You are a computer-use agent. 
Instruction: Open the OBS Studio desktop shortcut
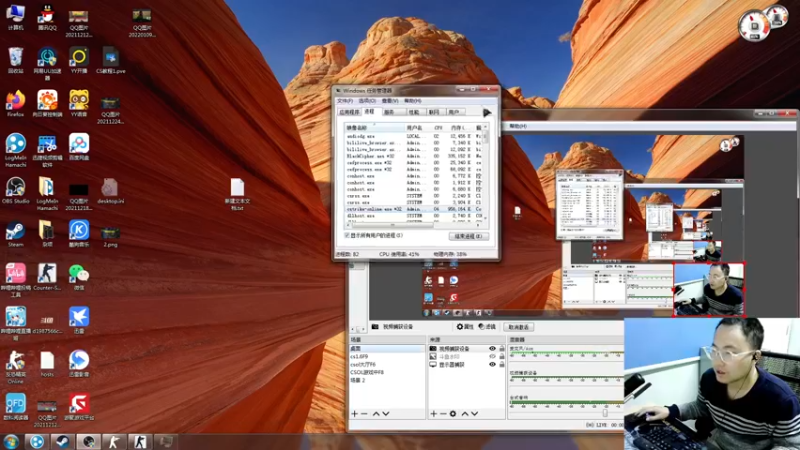pos(15,190)
